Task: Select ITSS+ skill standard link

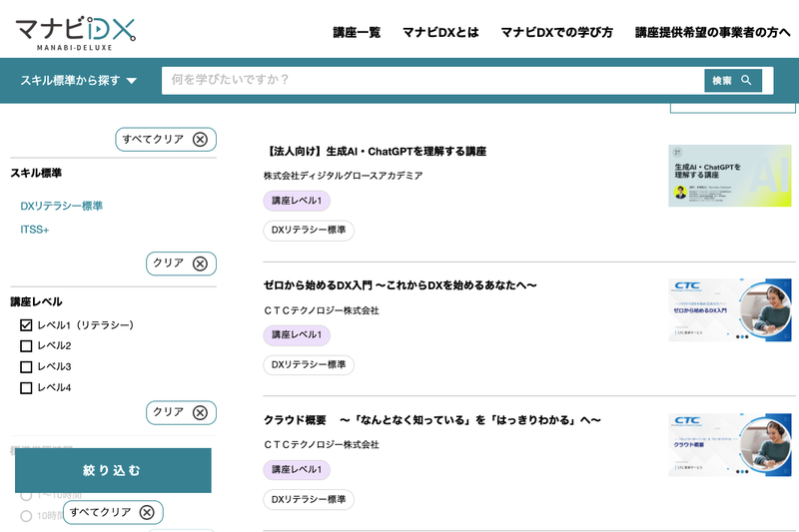Action: click(x=35, y=230)
